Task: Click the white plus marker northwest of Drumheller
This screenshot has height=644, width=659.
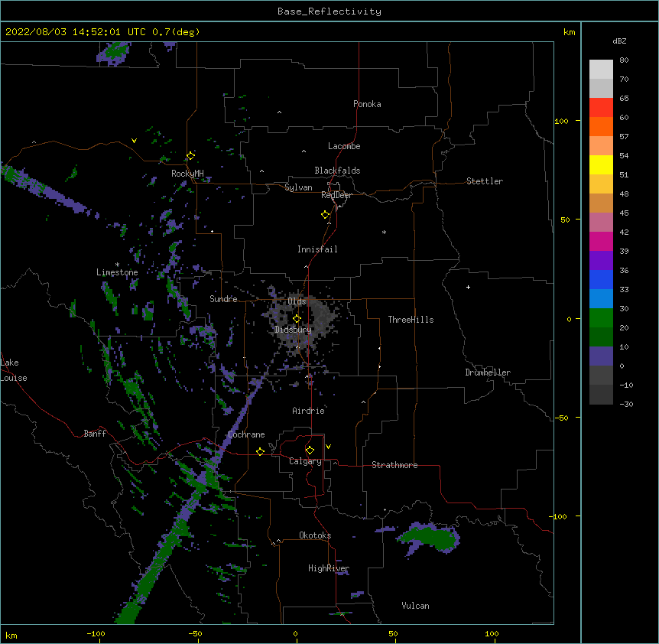Action: tap(468, 287)
